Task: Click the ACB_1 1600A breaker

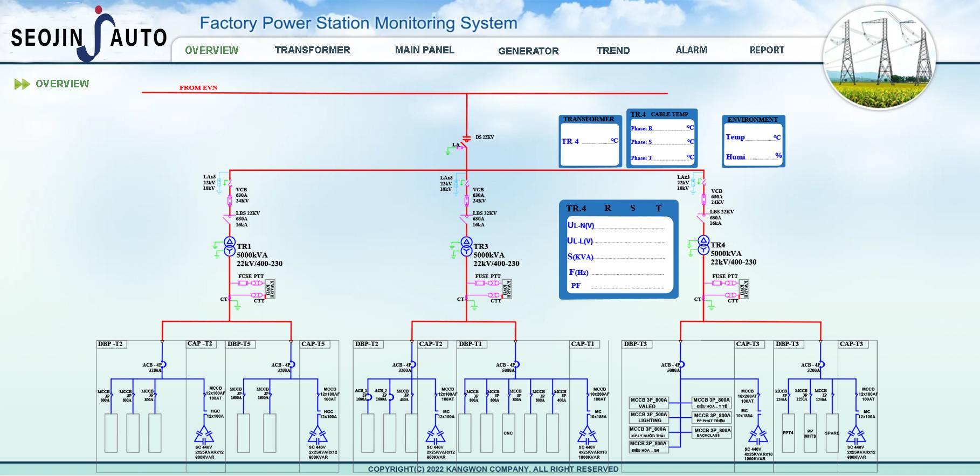Action: click(x=368, y=397)
